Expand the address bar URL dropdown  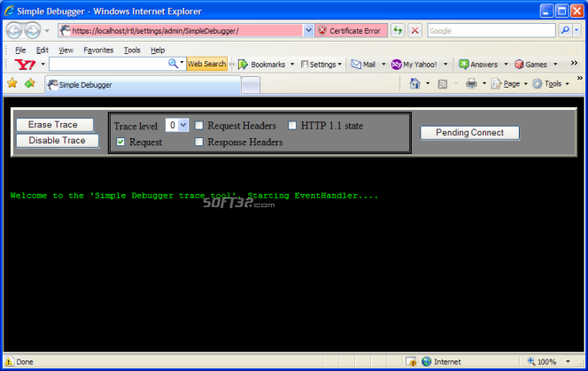coord(308,30)
